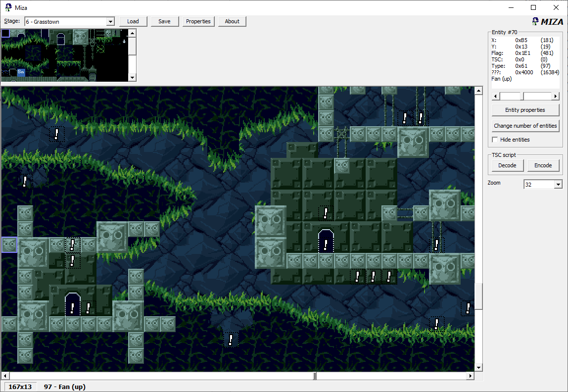This screenshot has height=392, width=568.
Task: Open the About dialog
Action: [232, 21]
